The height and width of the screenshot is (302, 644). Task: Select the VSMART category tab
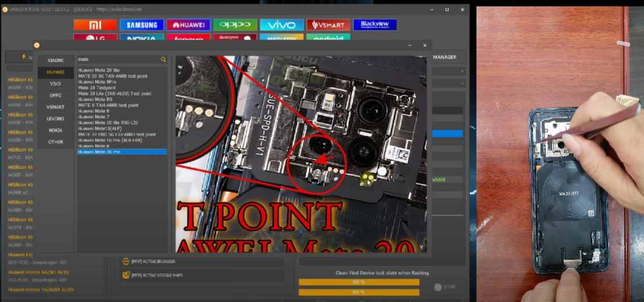(x=56, y=107)
